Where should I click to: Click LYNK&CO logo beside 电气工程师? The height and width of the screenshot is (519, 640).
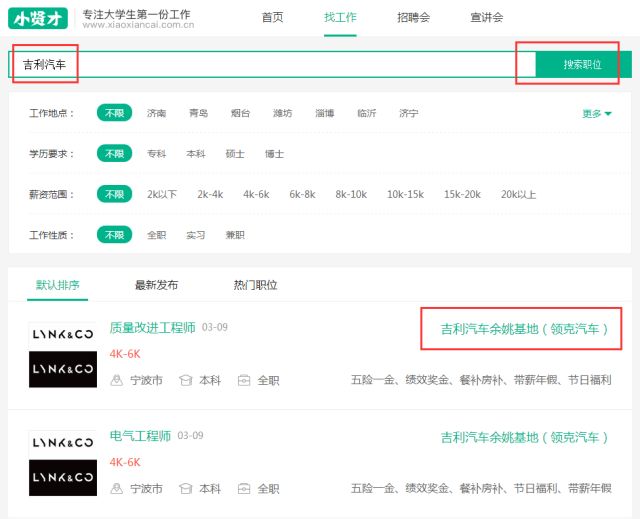pos(63,463)
